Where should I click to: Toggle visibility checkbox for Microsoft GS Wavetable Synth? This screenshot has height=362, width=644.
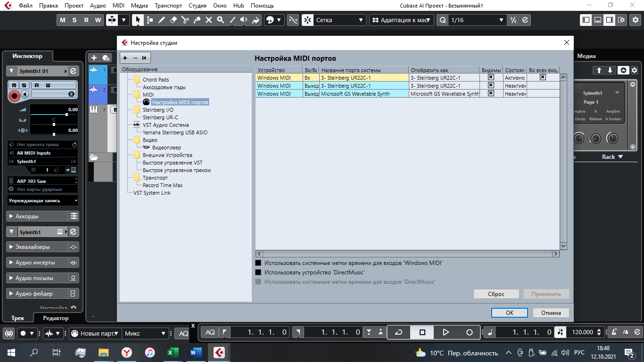(x=491, y=93)
